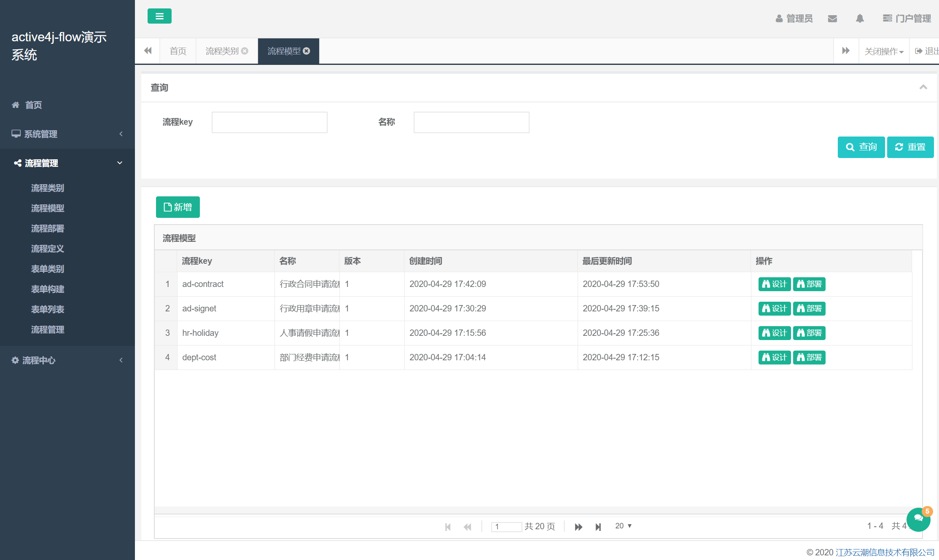Toggle the sidebar hamburger menu button

(x=159, y=16)
